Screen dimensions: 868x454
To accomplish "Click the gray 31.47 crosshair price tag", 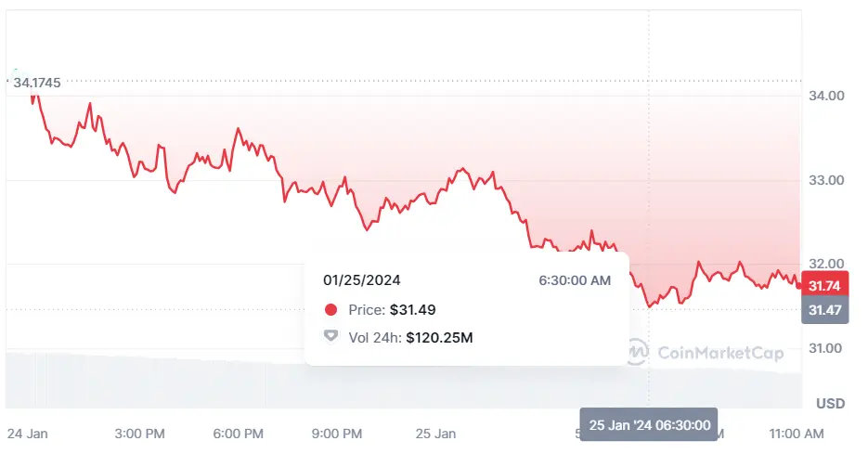I will 824,310.
